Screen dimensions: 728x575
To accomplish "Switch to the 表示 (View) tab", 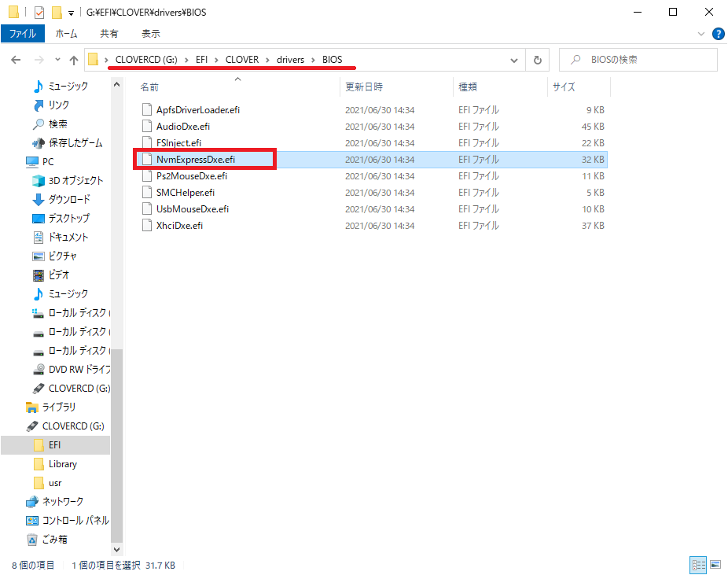I will pos(150,34).
